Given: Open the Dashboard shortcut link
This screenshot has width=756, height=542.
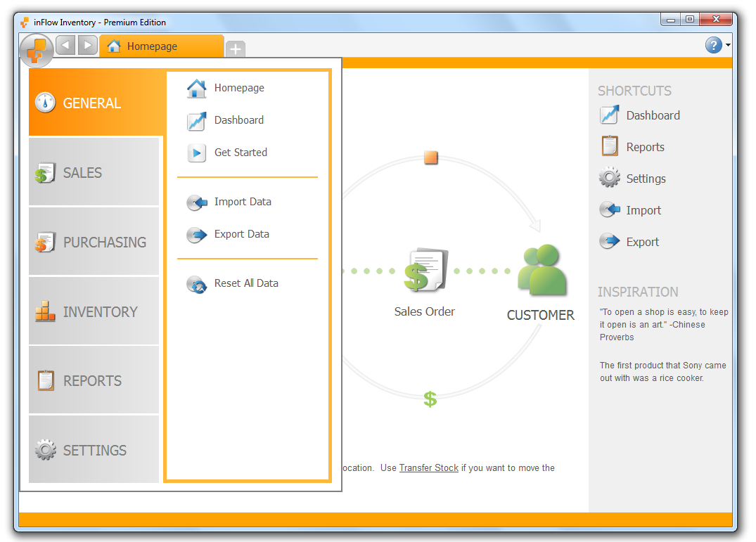Looking at the screenshot, I should [653, 115].
